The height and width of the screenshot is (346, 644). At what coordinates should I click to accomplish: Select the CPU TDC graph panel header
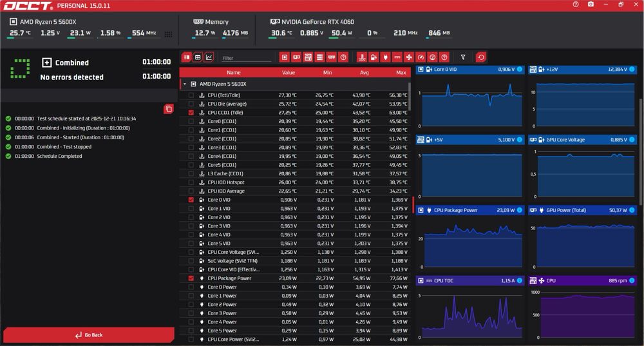(x=470, y=281)
